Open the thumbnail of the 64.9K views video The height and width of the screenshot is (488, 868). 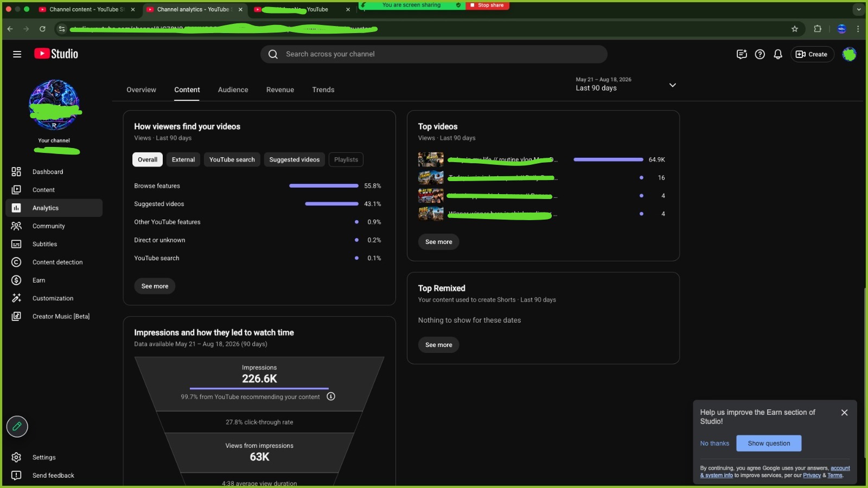(x=431, y=159)
